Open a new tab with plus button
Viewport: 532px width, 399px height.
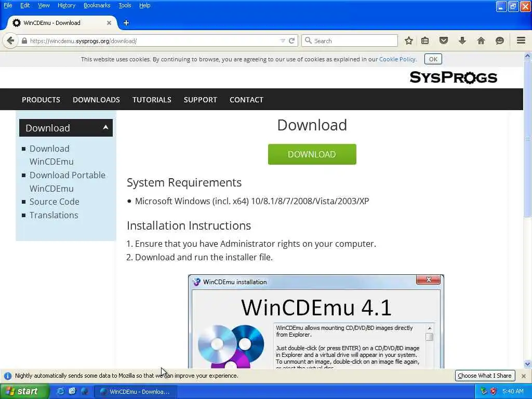[126, 23]
